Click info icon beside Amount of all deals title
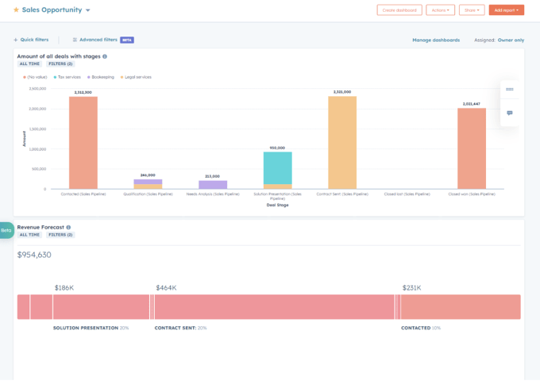Screen dimensions: 540x392 click(105, 56)
